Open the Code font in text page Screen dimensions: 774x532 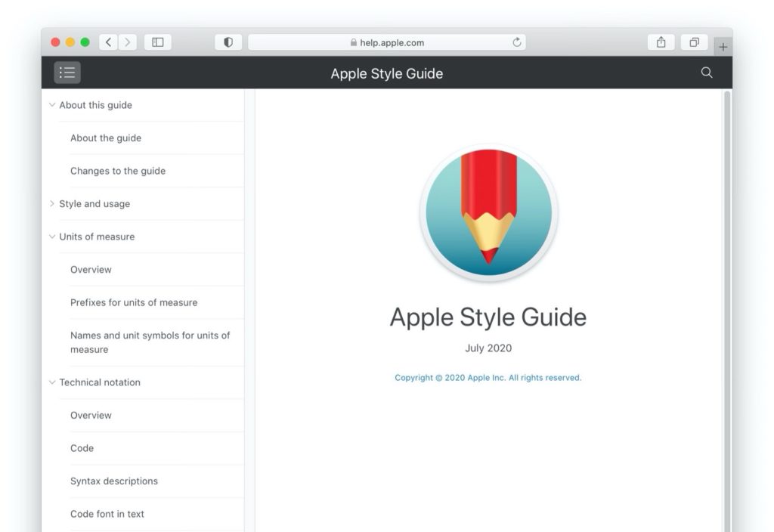coord(106,514)
